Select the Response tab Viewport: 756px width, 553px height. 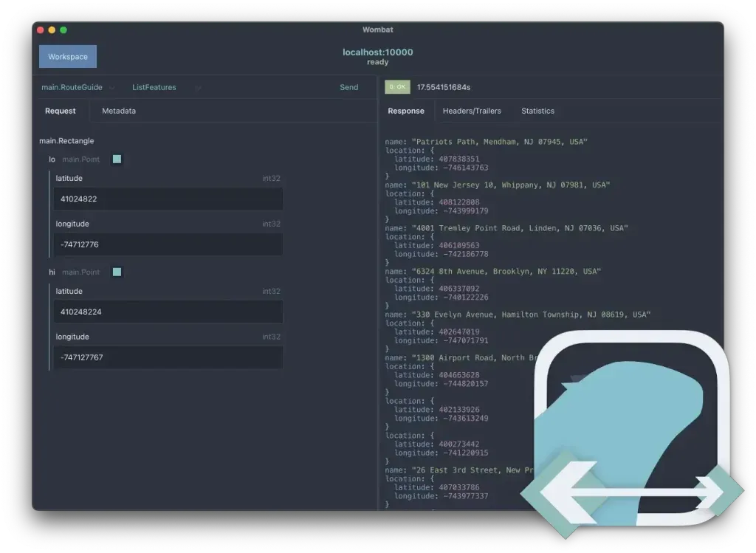[406, 111]
